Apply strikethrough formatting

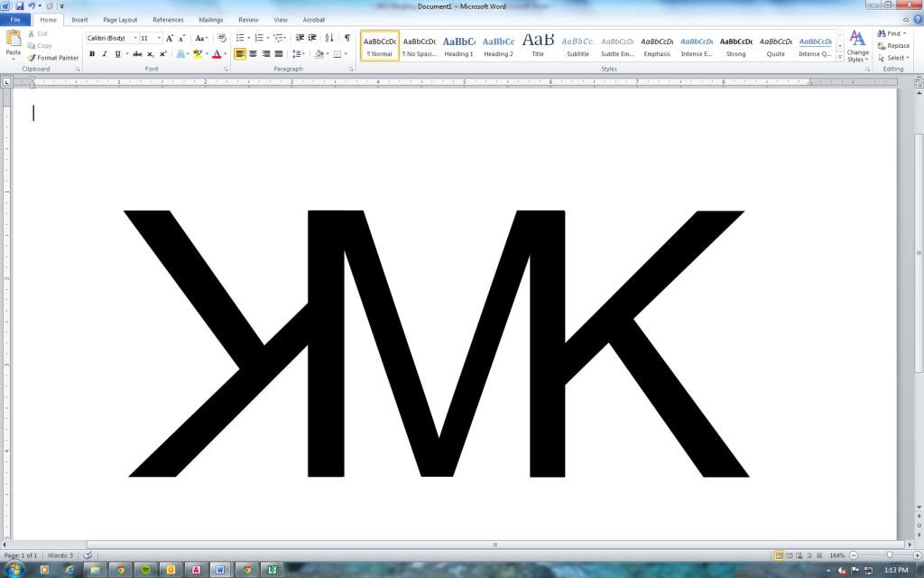pyautogui.click(x=137, y=54)
